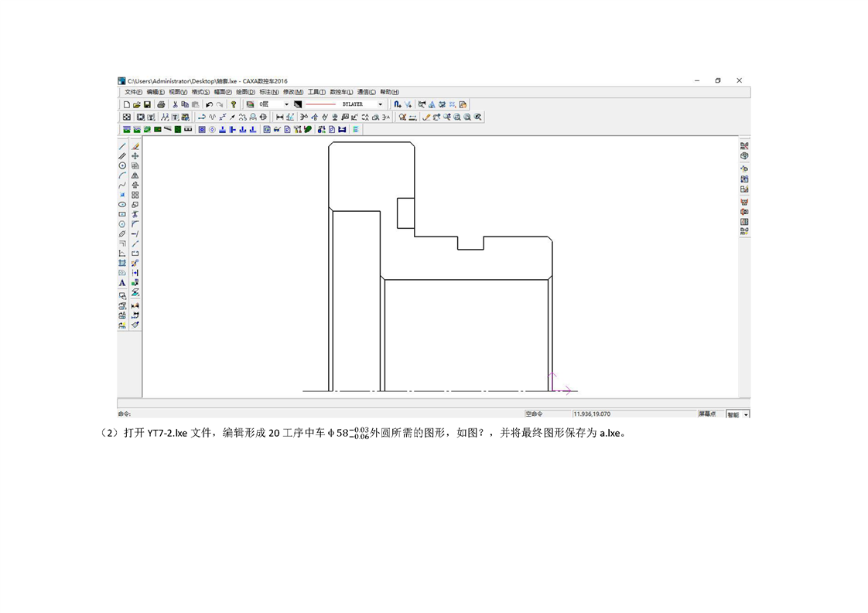Click the Copy icon

tap(185, 104)
